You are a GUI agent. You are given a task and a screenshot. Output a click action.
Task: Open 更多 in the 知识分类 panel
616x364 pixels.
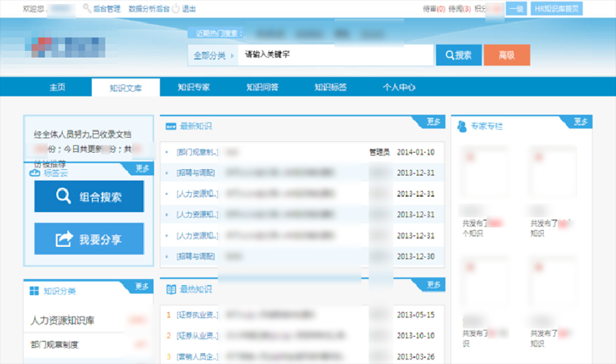pyautogui.click(x=142, y=287)
